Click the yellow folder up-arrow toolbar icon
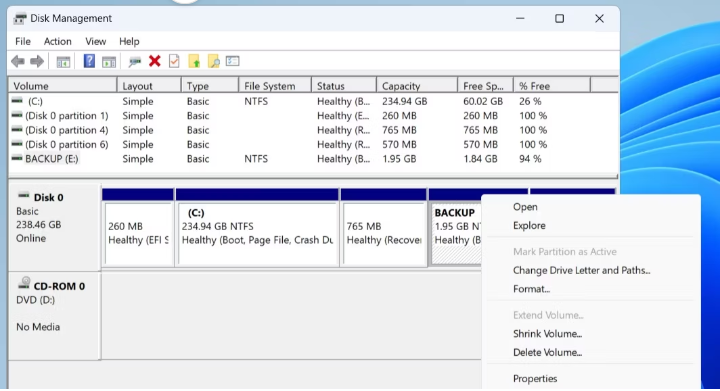720x391 pixels. coord(194,61)
